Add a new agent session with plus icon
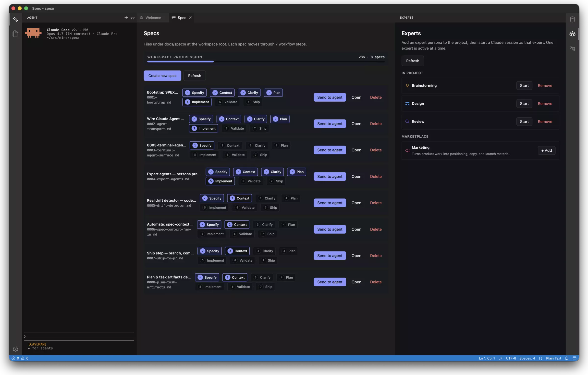The width and height of the screenshot is (588, 375). [126, 18]
